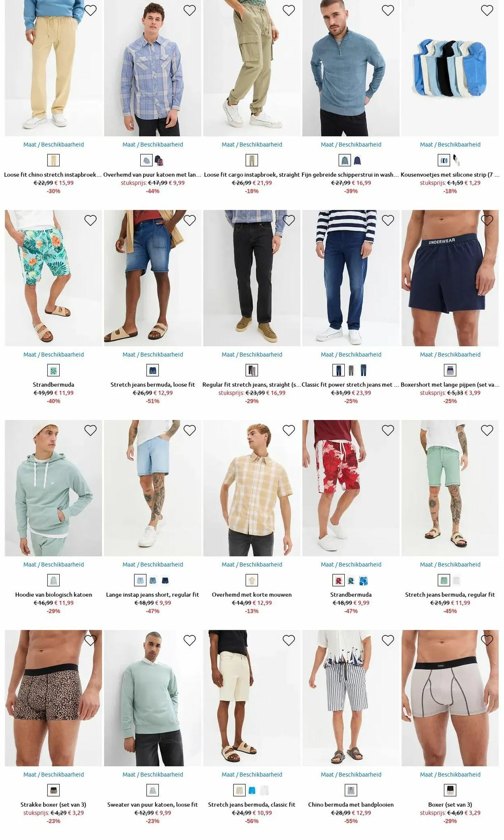The width and height of the screenshot is (504, 840).
Task: Select the navy swatch for Fijn gebreide schipperstrui
Action: [x=358, y=161]
